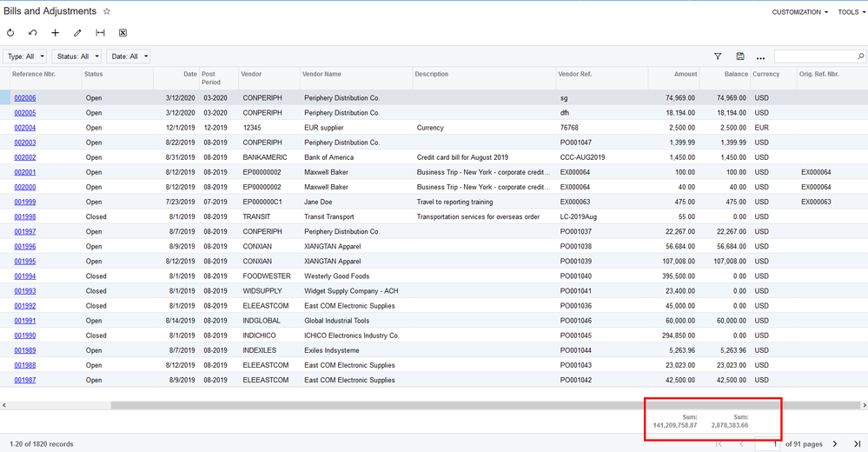Go to previous page arrow

(x=741, y=443)
